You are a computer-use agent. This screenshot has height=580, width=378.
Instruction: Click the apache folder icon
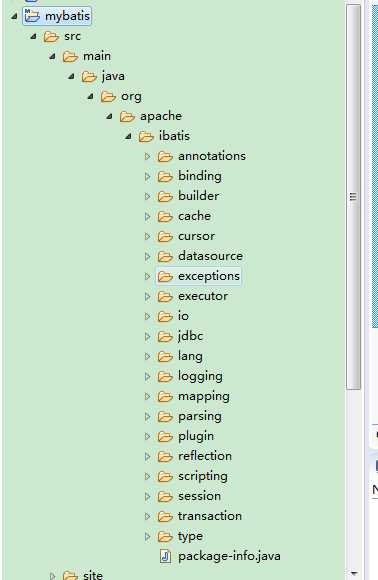[127, 116]
